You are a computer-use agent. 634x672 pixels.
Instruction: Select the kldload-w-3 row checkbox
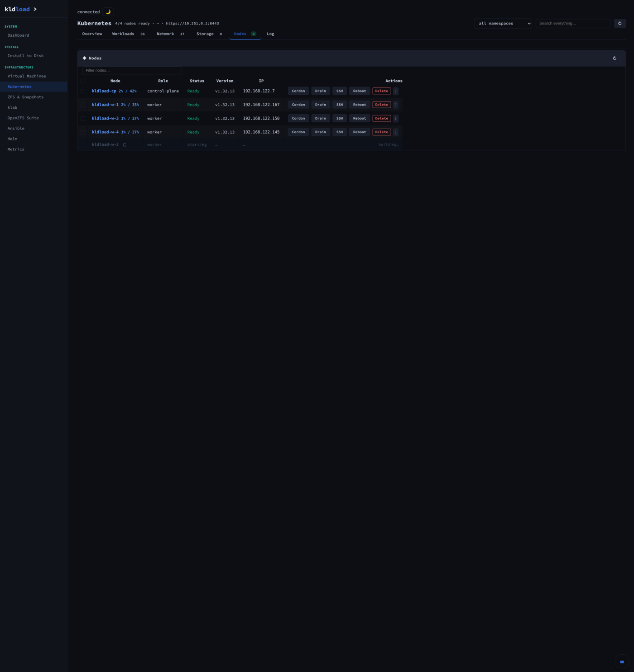click(83, 118)
